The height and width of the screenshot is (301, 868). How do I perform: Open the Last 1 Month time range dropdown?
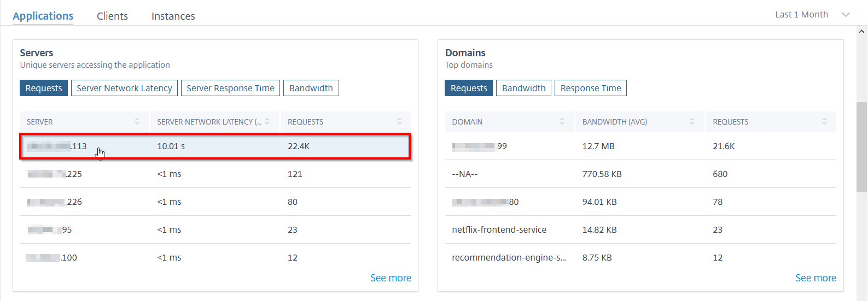point(812,14)
